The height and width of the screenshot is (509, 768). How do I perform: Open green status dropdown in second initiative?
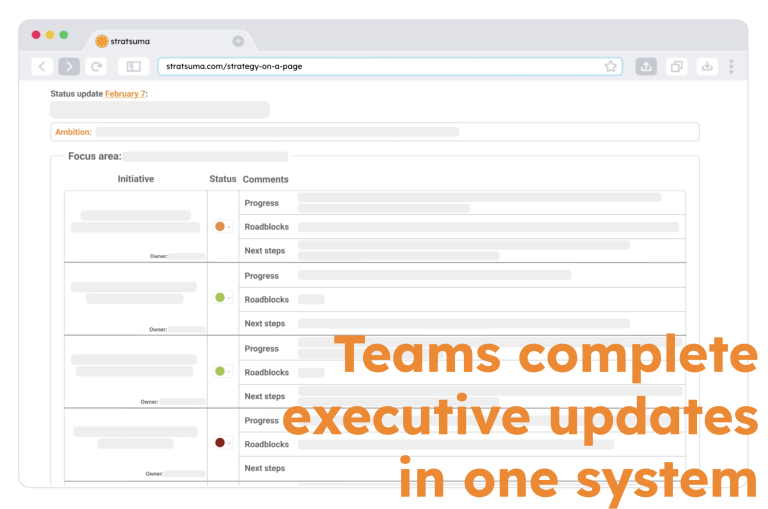point(223,297)
